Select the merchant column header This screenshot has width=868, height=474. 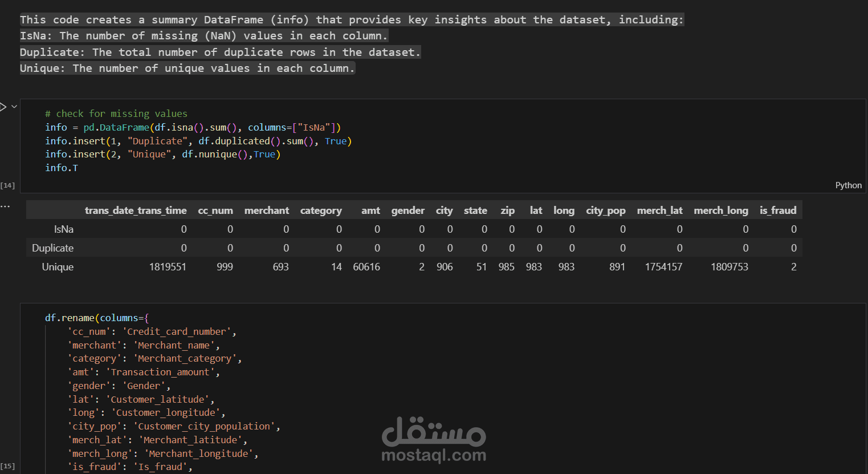[267, 210]
